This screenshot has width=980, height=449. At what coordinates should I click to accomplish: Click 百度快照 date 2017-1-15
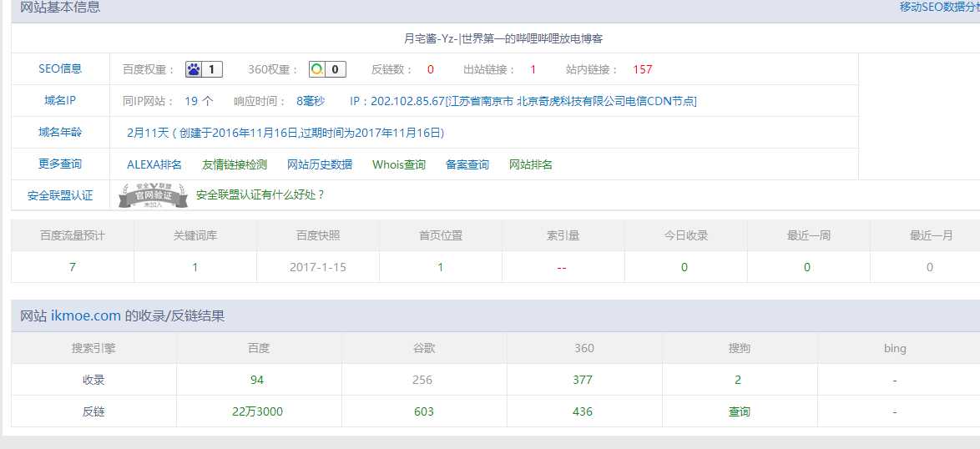pyautogui.click(x=318, y=267)
